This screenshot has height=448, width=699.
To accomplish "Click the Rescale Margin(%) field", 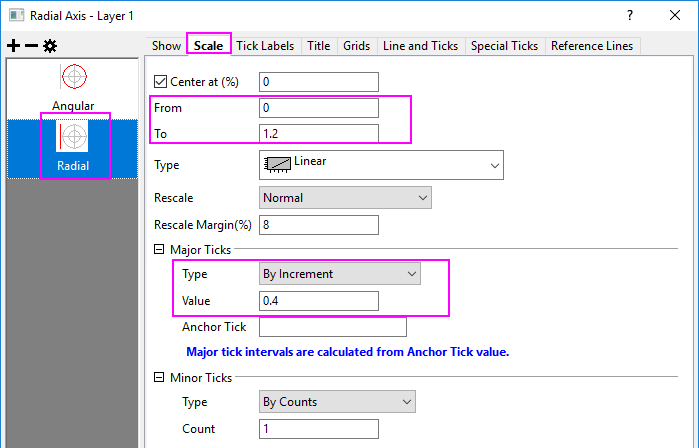I will (x=318, y=225).
